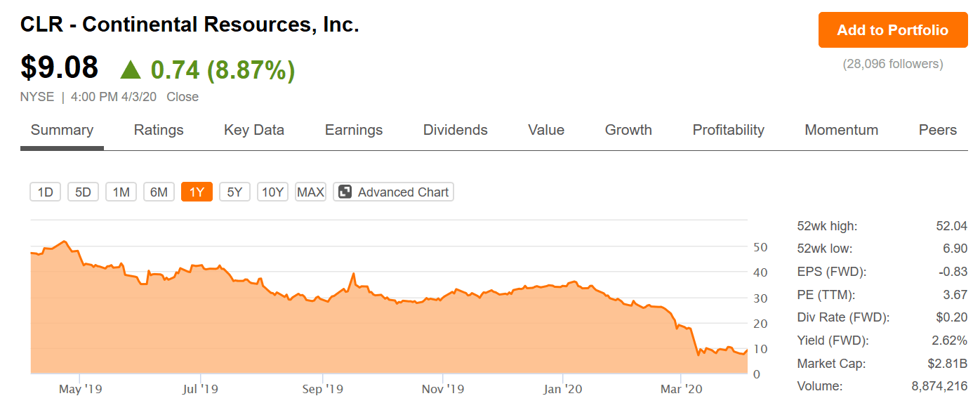Screen dimensions: 980x403
Task: Show the 5Y chart range
Action: (x=235, y=192)
